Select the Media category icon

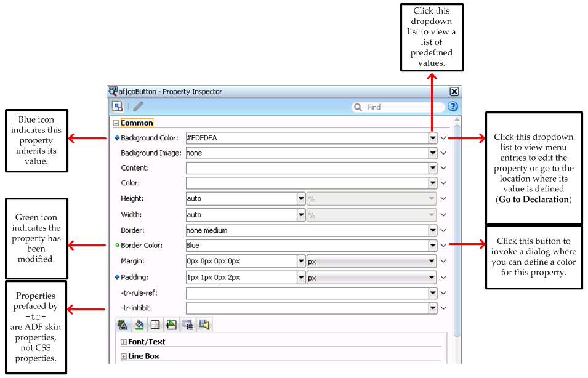204,324
